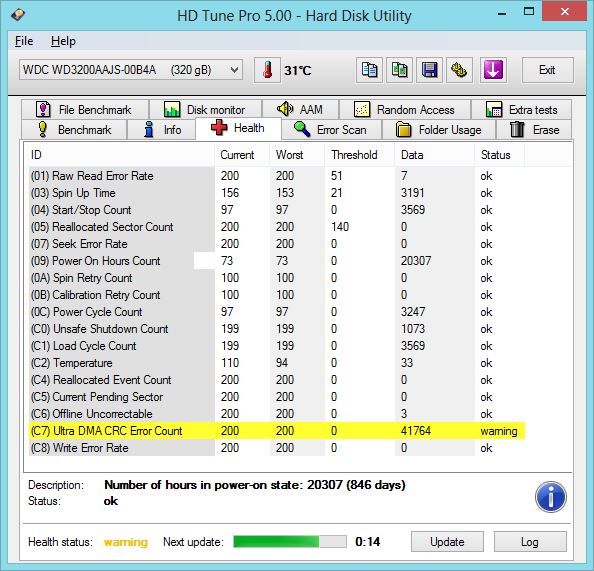The image size is (594, 571).
Task: Open the drive selection dropdown
Action: [x=131, y=70]
